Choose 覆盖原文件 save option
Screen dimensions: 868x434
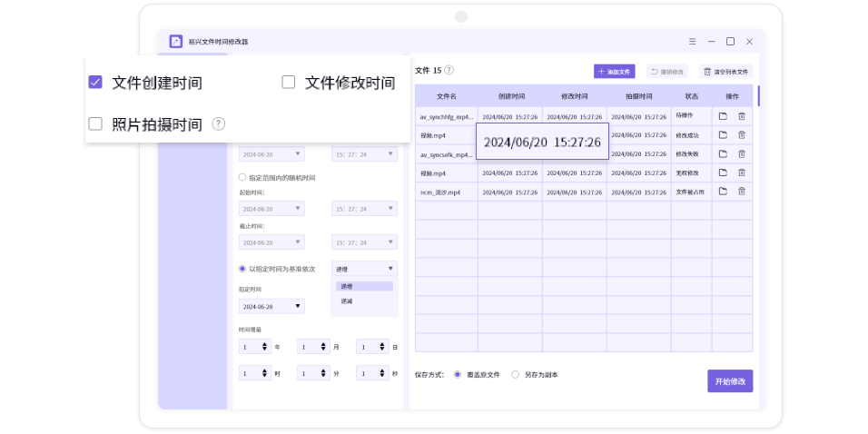(x=458, y=375)
